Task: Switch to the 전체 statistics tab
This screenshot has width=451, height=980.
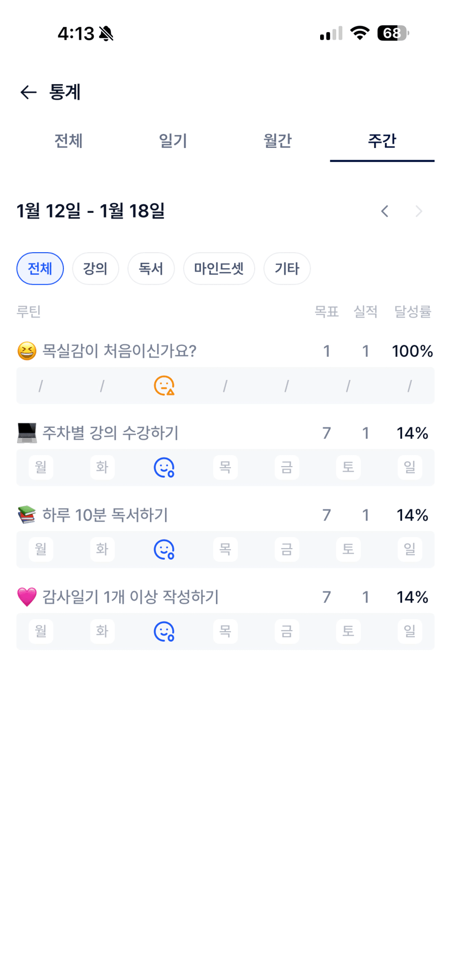Action: click(68, 141)
